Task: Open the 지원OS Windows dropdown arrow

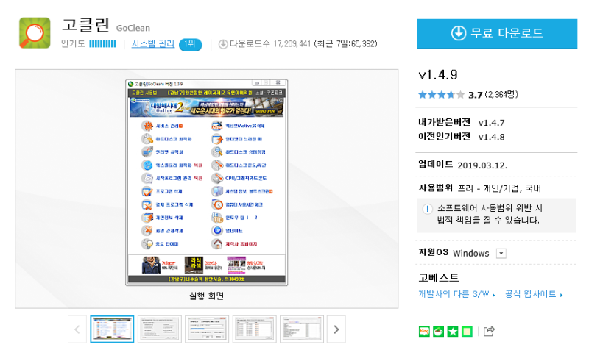Action: (501, 253)
